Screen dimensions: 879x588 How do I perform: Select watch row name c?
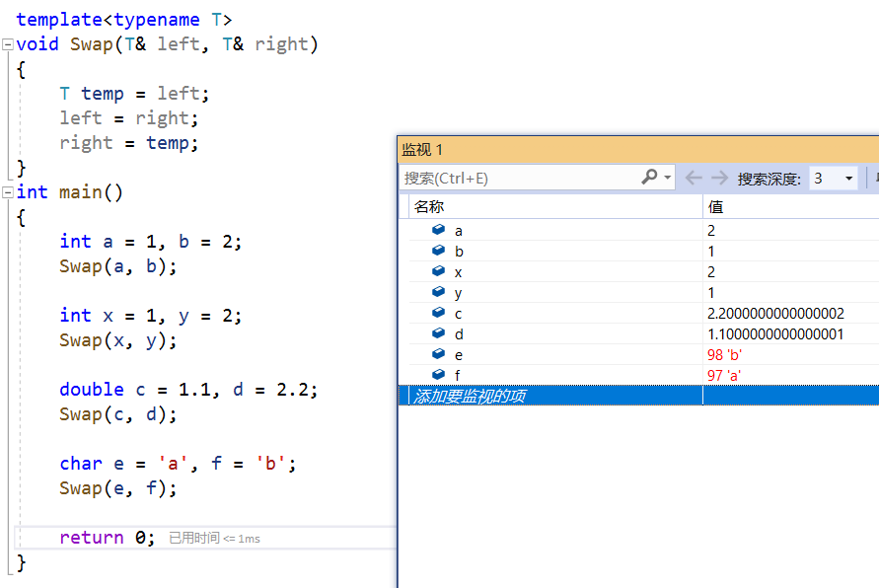point(459,314)
